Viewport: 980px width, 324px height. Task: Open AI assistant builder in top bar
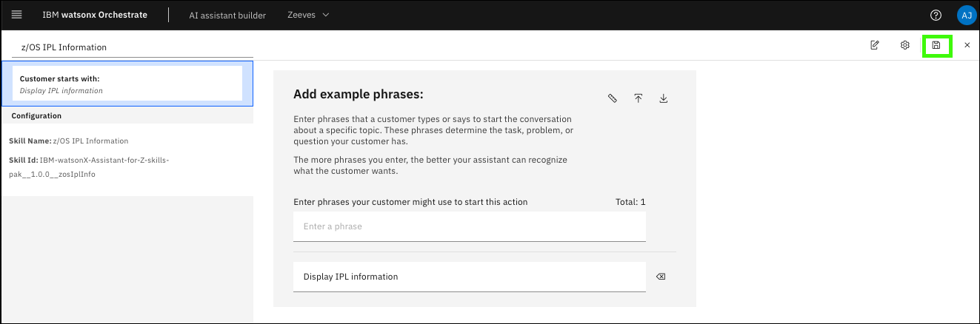point(227,15)
